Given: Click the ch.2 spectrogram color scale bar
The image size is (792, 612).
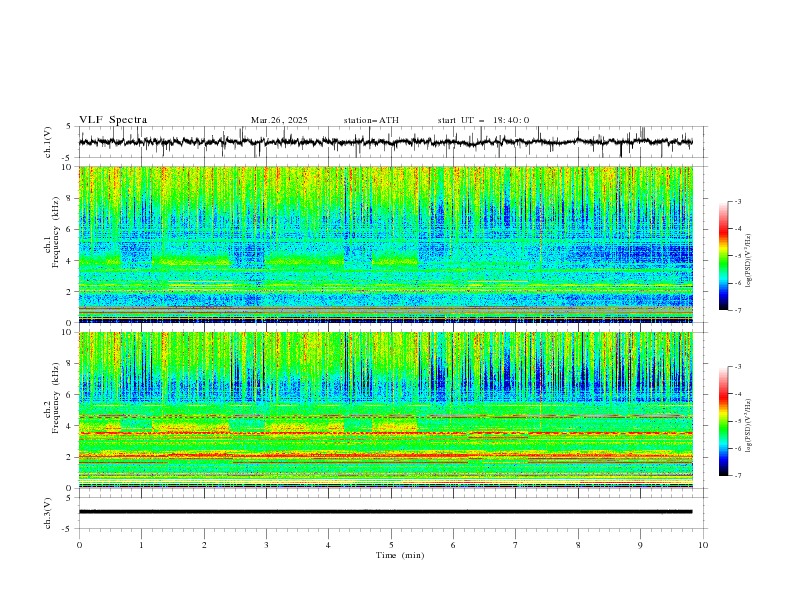Looking at the screenshot, I should click(723, 421).
